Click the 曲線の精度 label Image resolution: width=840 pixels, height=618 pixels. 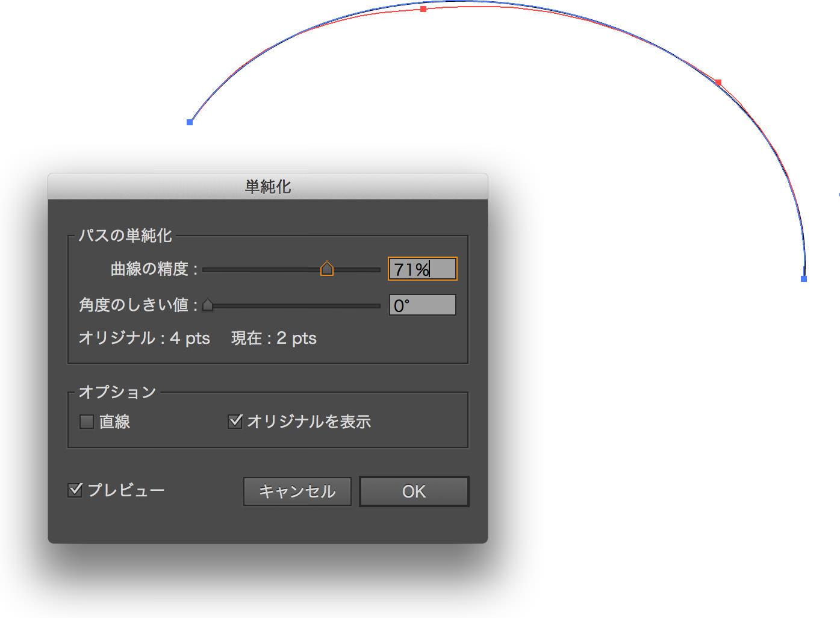tap(154, 269)
